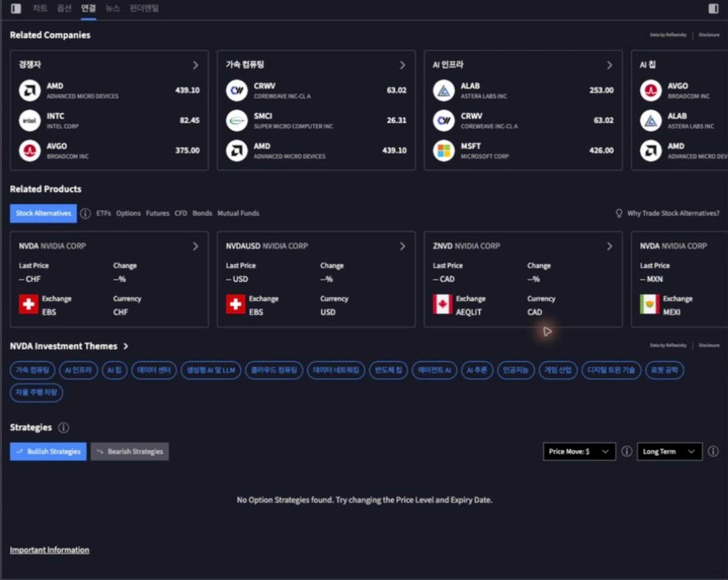Click the Astera Labs logo in AI 칩 card

pyautogui.click(x=651, y=121)
